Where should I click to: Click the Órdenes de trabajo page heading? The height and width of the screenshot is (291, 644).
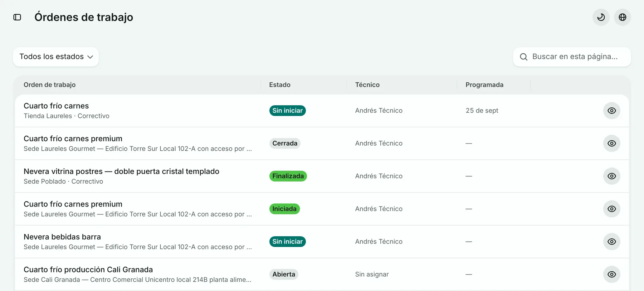pos(84,17)
